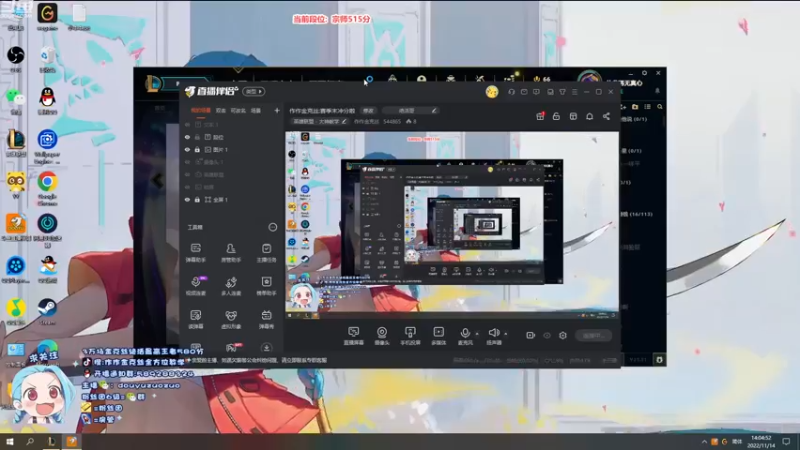The image size is (800, 450).
Task: Toggle visibility of the Picture 1 layer
Action: [x=187, y=149]
